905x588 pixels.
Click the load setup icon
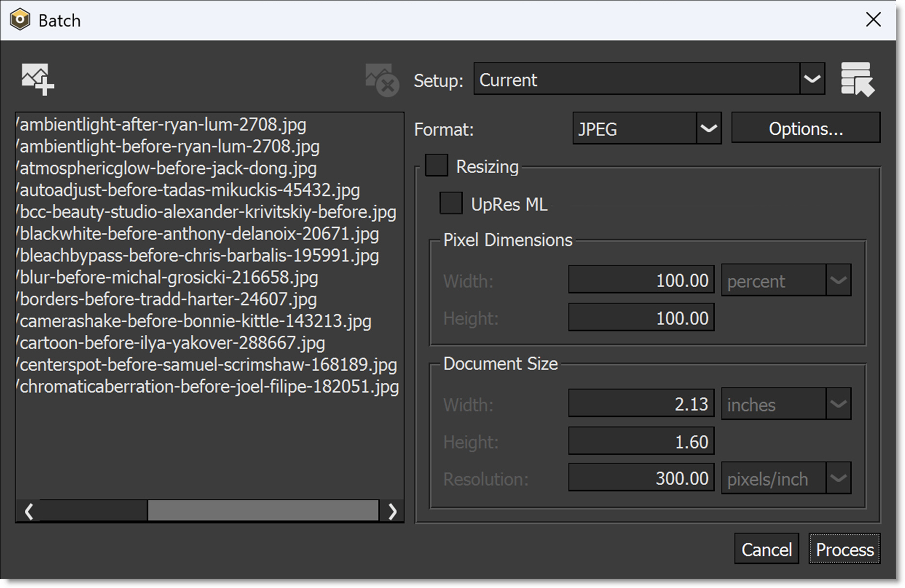coord(857,79)
